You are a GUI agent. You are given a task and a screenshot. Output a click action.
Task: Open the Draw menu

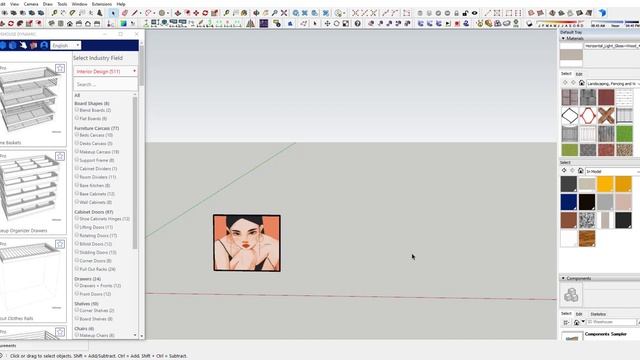pyautogui.click(x=48, y=4)
